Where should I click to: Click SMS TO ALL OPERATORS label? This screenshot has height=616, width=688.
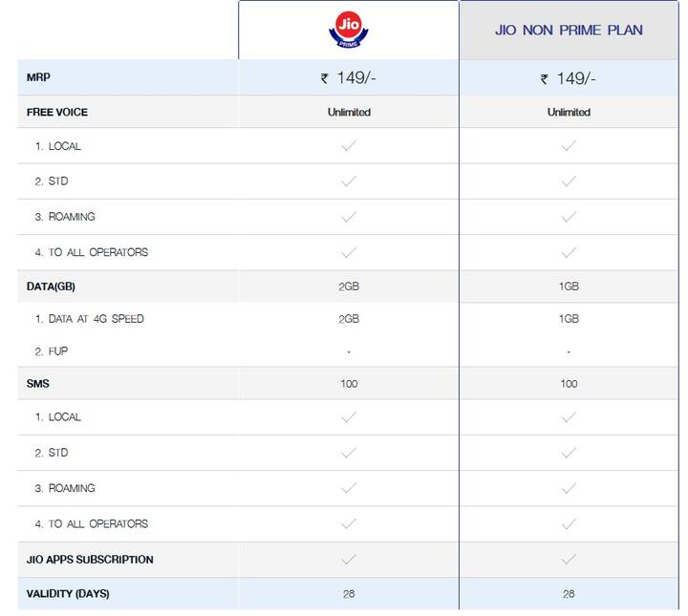click(x=92, y=523)
